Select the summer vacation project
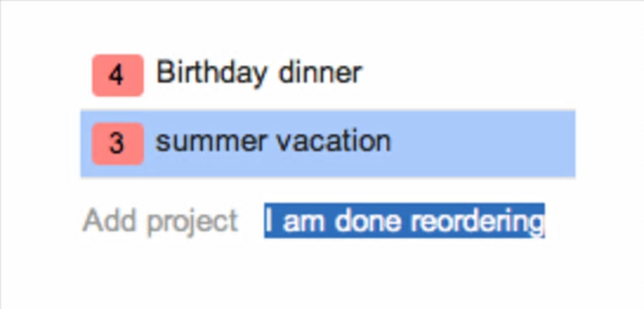644x309 pixels. point(273,142)
